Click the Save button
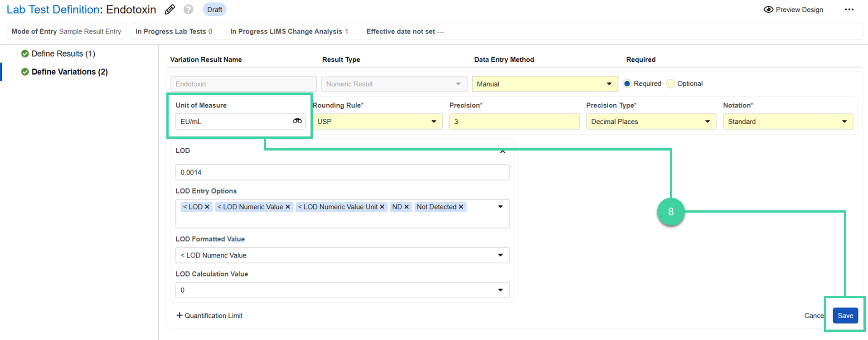 (x=845, y=316)
